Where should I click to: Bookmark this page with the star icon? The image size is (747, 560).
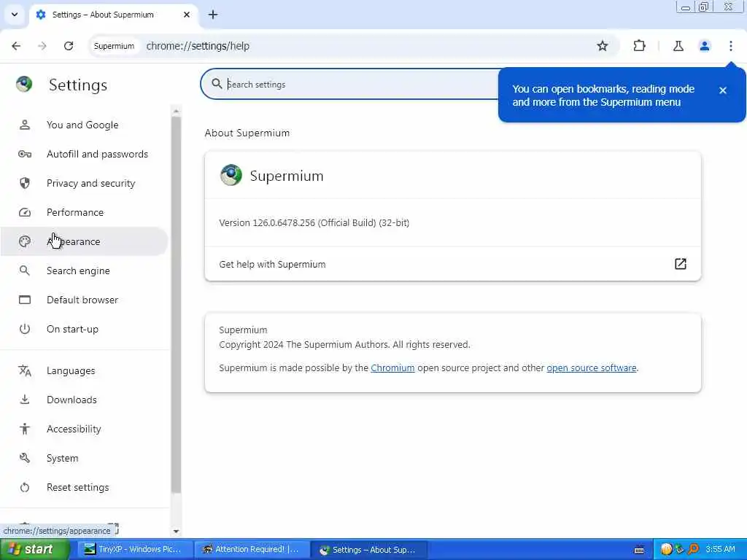pyautogui.click(x=602, y=46)
